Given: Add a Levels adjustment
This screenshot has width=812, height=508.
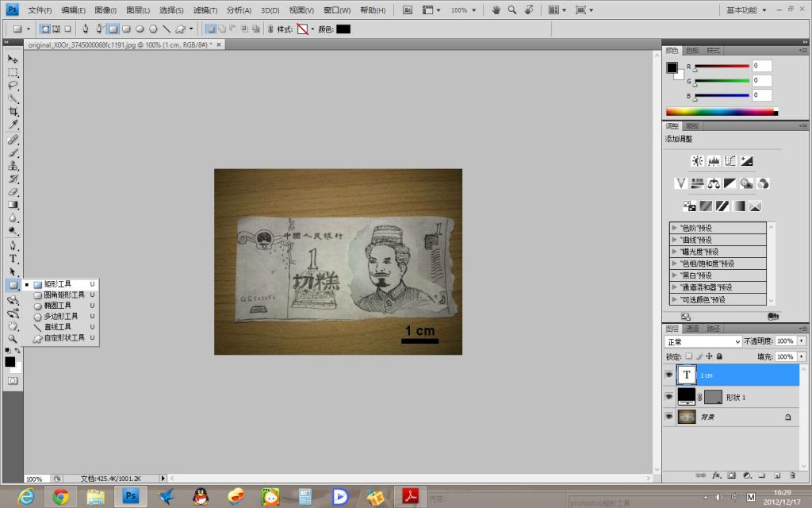Looking at the screenshot, I should [x=714, y=160].
